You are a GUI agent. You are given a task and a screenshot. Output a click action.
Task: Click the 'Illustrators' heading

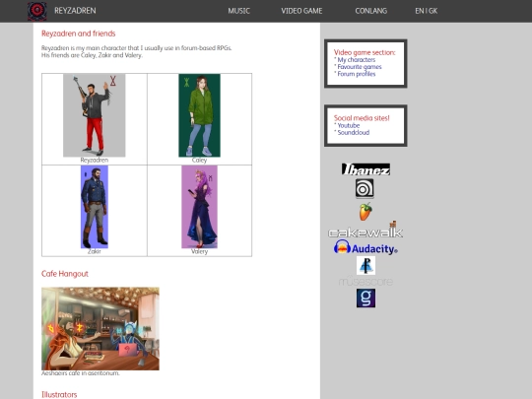click(x=59, y=395)
